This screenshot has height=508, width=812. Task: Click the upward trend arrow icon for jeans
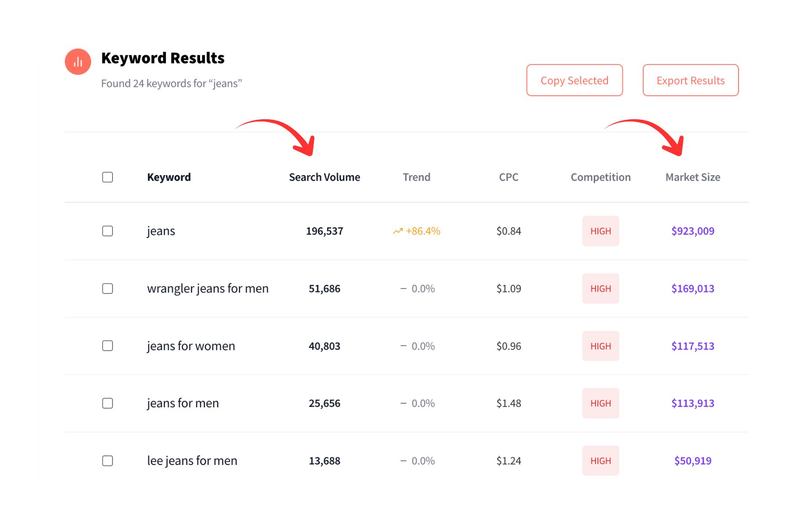(398, 231)
